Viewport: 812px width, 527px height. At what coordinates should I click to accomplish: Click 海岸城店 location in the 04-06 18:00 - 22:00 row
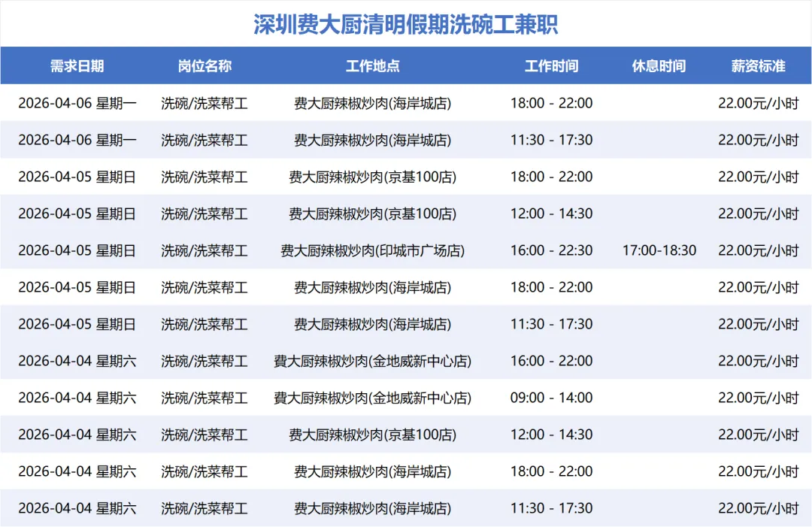pos(373,103)
